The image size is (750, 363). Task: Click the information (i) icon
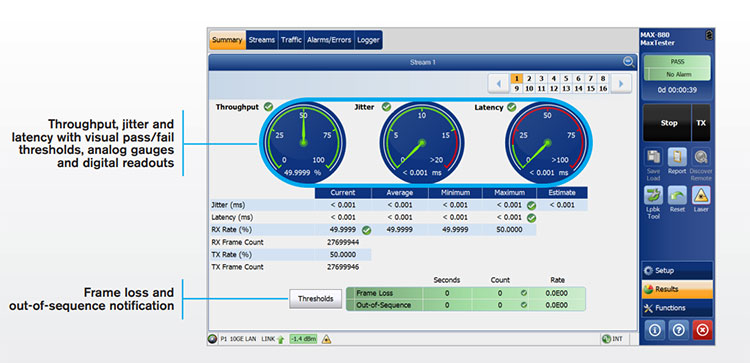pyautogui.click(x=655, y=330)
